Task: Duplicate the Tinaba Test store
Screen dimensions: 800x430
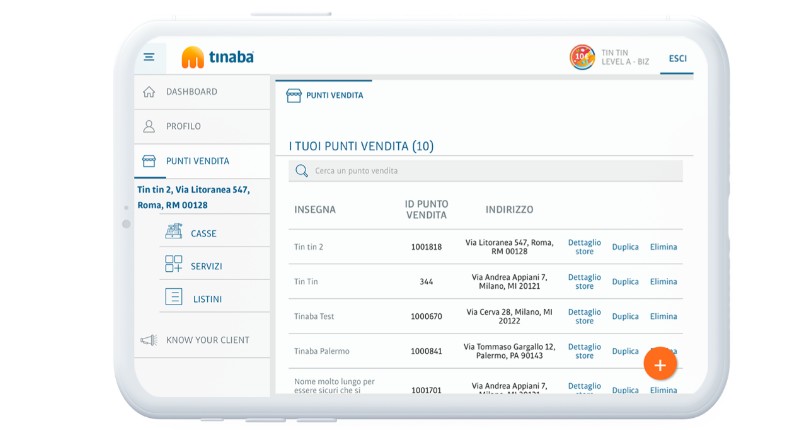Action: point(625,316)
